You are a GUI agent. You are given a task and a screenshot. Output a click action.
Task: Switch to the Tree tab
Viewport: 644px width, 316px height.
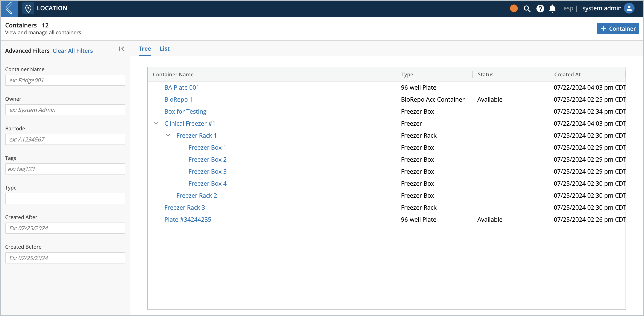point(145,49)
